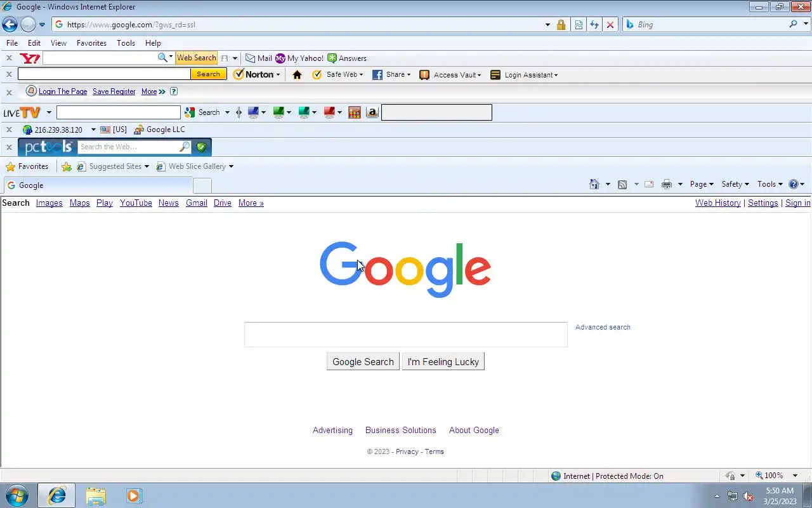Toggle Compatibility View icon in address bar
Image resolution: width=812 pixels, height=508 pixels.
coord(579,25)
